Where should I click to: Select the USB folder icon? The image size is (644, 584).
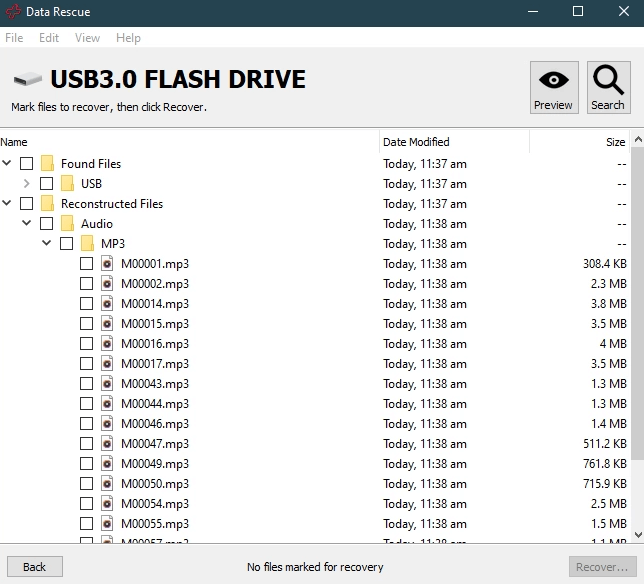coord(67,184)
